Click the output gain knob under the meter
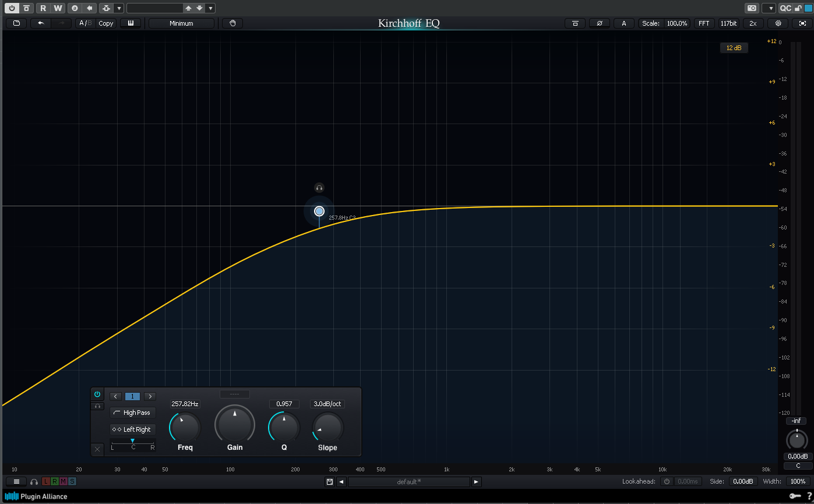Screen dimensions: 814x504 pos(797,440)
